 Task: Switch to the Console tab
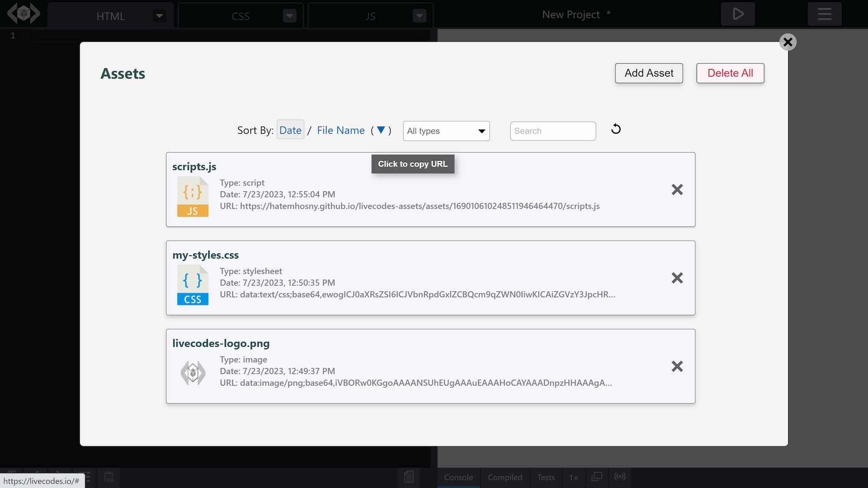point(458,477)
